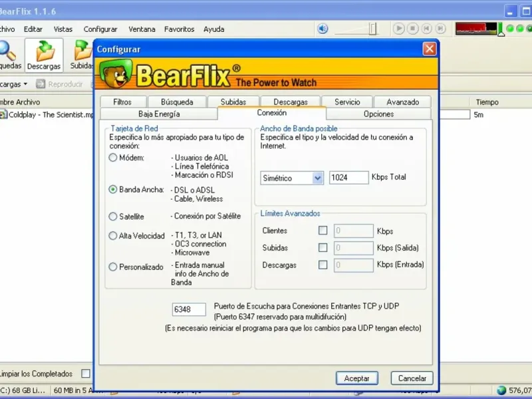Expand the Descargas toolbar dropdown arrow
Screen dimensions: 532x399
(x=25, y=84)
